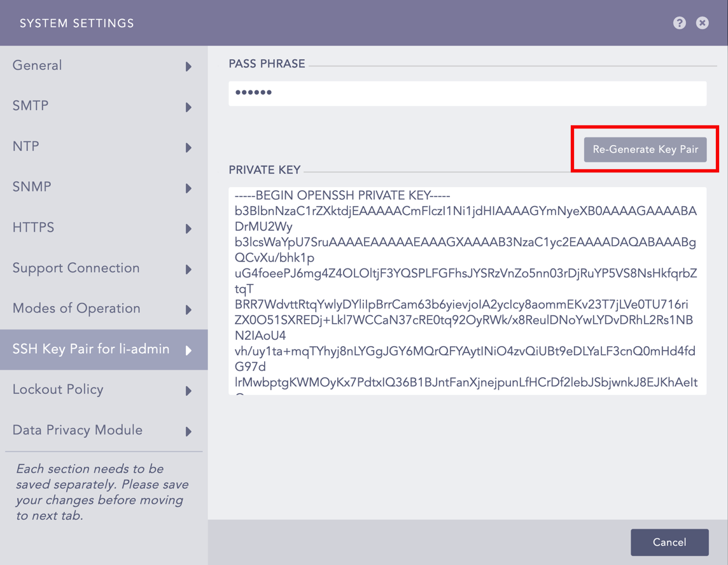
Task: Open help using the question mark icon
Action: [x=679, y=23]
